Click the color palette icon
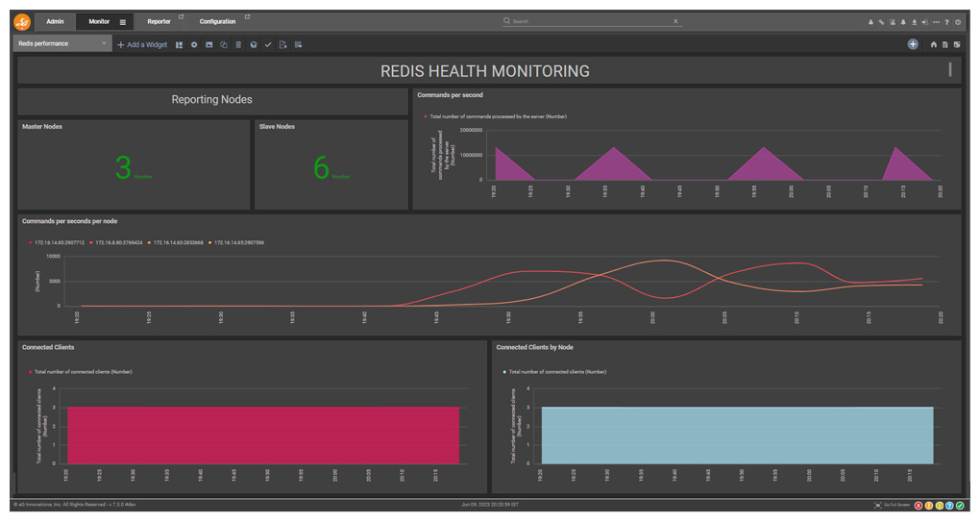This screenshot has height=522, width=980. 253,45
